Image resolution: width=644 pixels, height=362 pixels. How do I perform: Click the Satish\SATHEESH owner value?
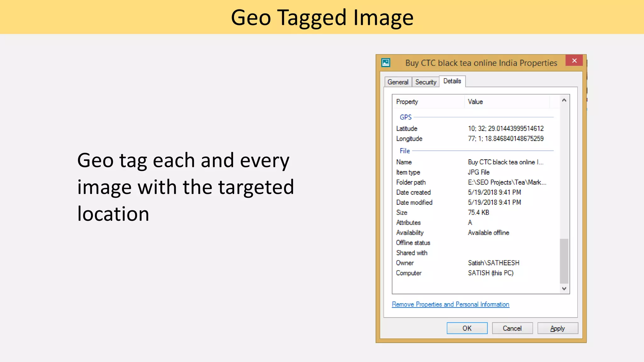pyautogui.click(x=494, y=263)
